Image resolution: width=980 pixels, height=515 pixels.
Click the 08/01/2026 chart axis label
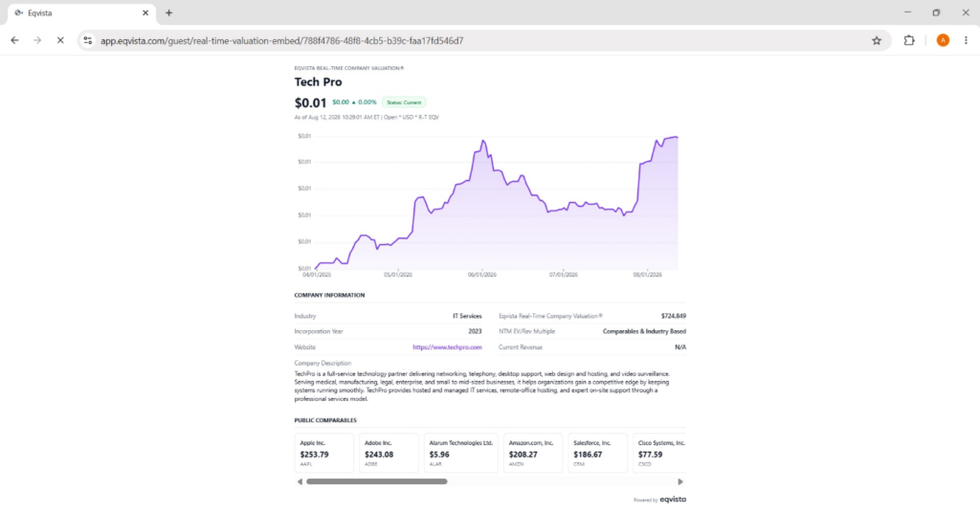click(x=648, y=275)
